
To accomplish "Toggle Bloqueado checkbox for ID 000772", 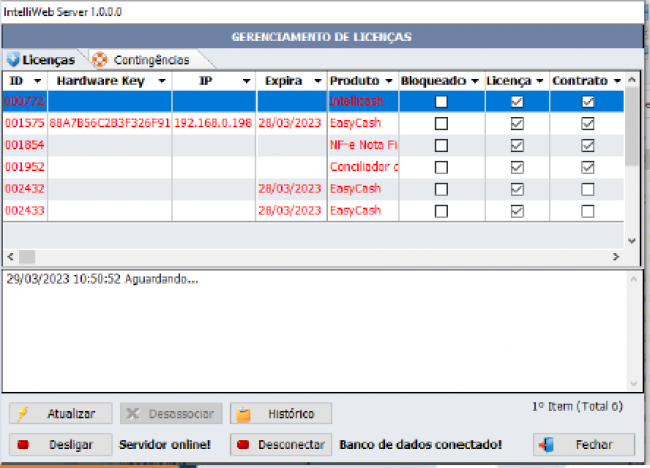I will [441, 102].
